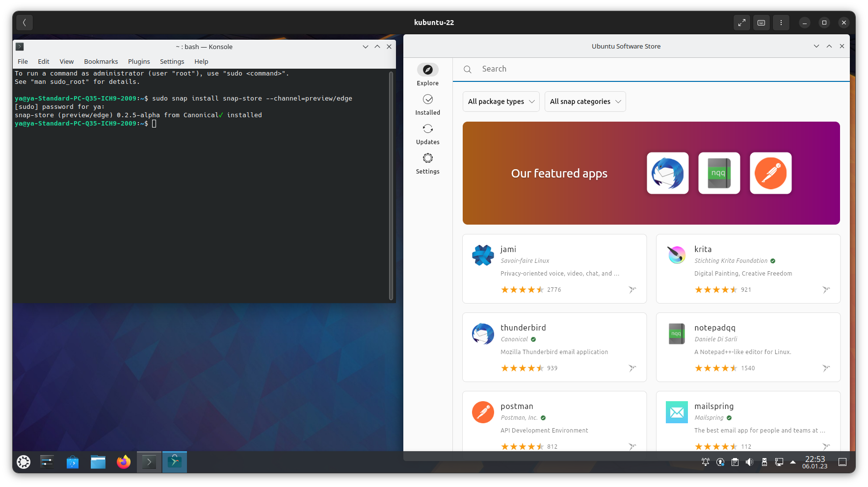
Task: Click the 'Savoir-faire Linux' publisher text
Action: pyautogui.click(x=525, y=261)
